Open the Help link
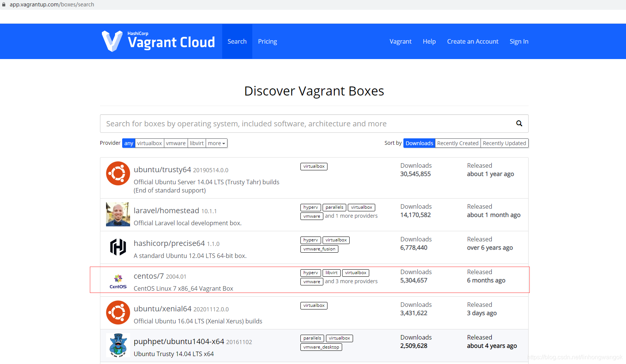This screenshot has width=626, height=364. (x=429, y=41)
